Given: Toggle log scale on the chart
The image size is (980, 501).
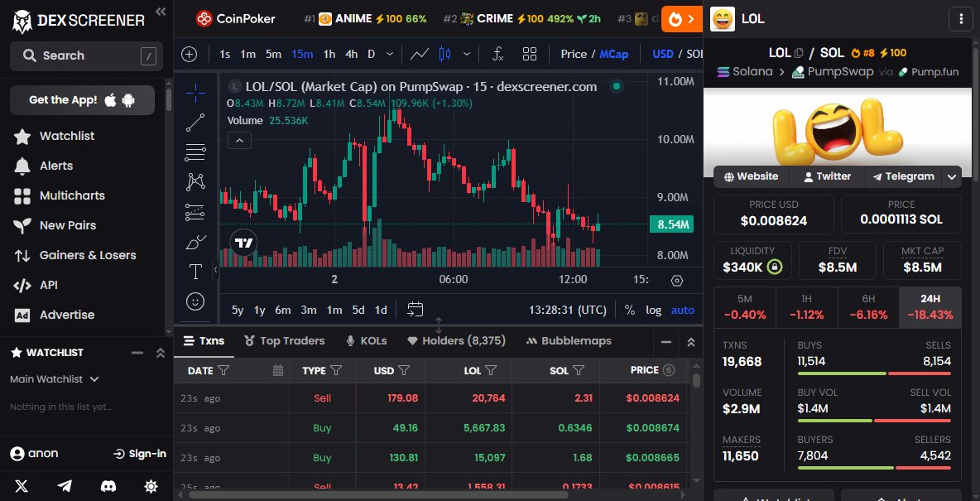Looking at the screenshot, I should point(653,310).
